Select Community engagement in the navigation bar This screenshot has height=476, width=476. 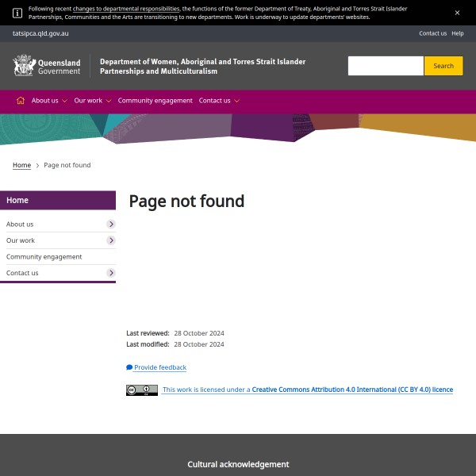coord(155,101)
